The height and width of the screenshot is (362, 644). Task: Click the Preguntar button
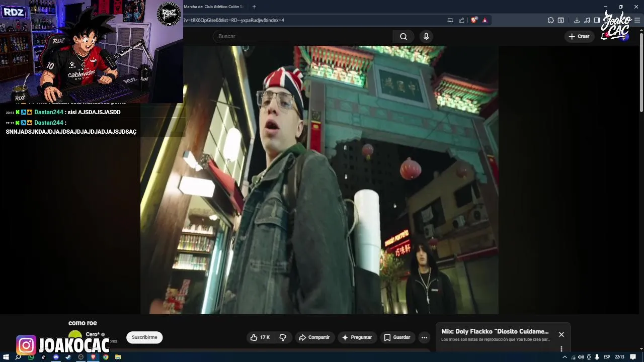357,337
